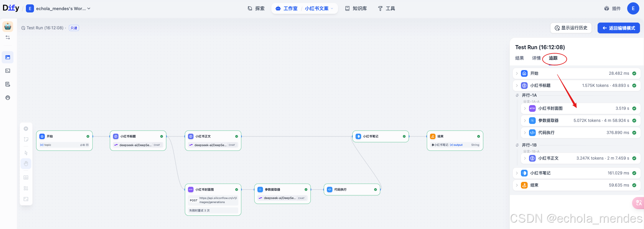The width and height of the screenshot is (644, 229).
Task: Click the 小红书笔记 node title on canvas
Action: pyautogui.click(x=371, y=136)
